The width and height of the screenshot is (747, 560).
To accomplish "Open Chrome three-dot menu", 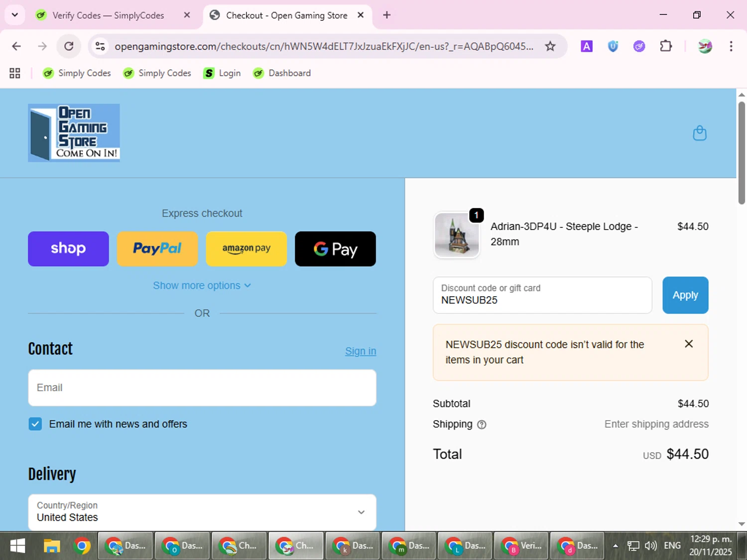I will click(x=731, y=46).
